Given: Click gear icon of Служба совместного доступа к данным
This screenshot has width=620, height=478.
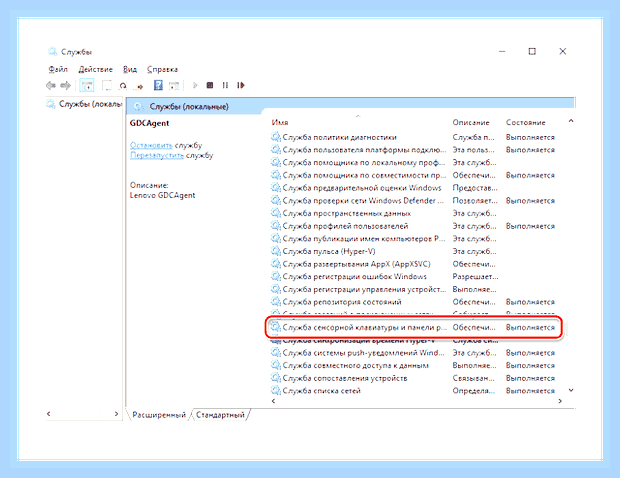Looking at the screenshot, I should [276, 365].
